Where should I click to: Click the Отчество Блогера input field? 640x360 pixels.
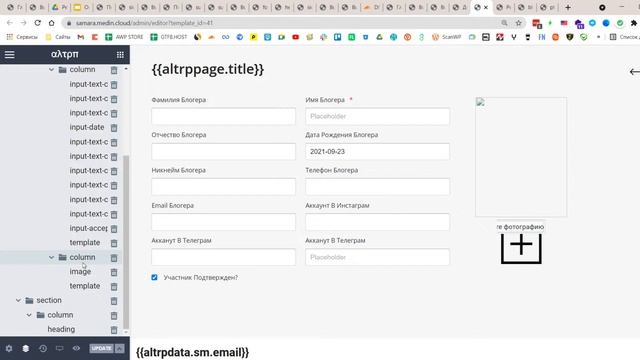pos(223,151)
